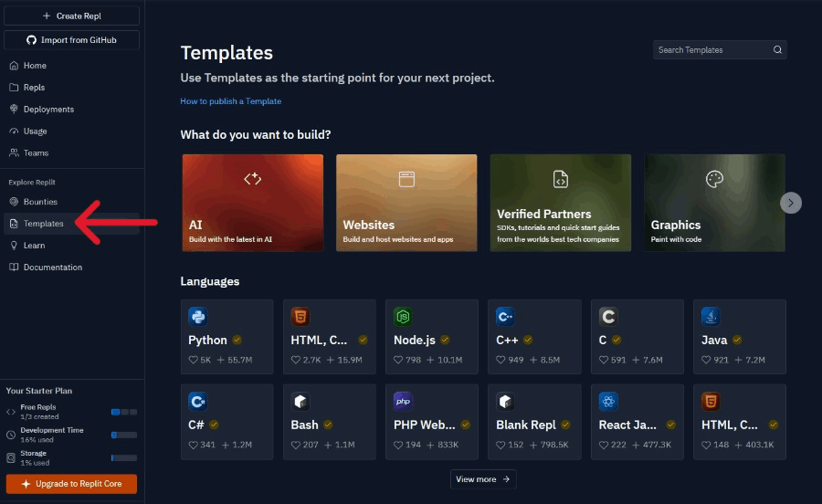Click the Python heart likes icon
822x504 pixels.
tap(193, 360)
